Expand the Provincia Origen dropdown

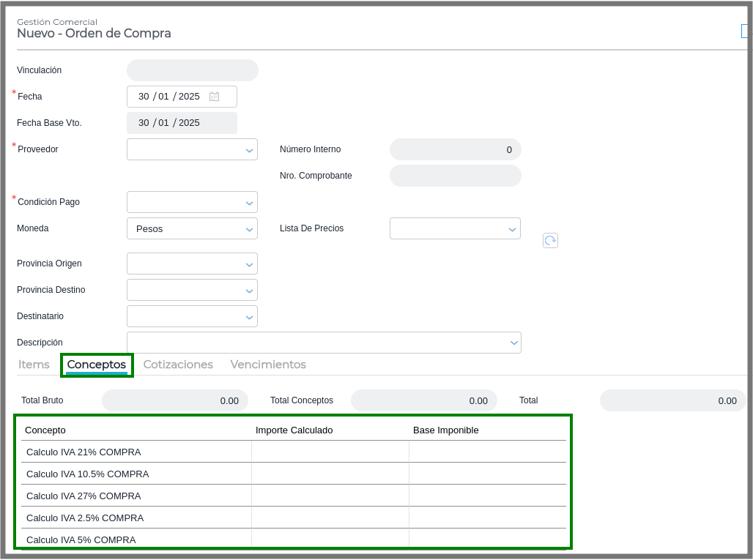click(249, 264)
